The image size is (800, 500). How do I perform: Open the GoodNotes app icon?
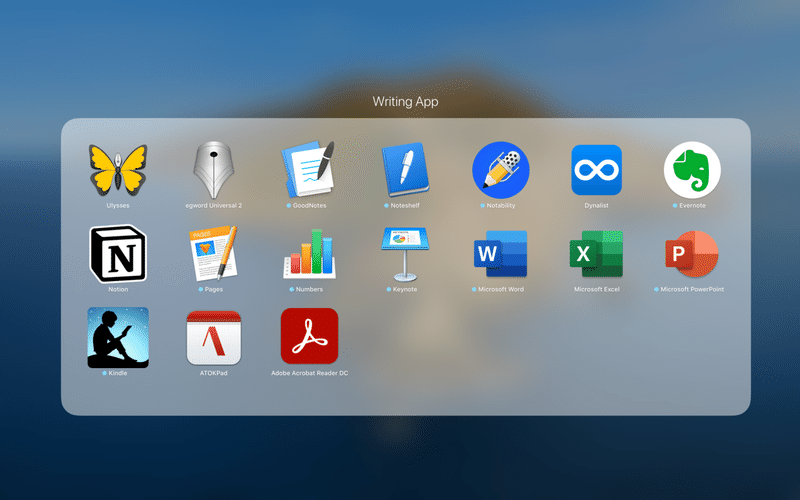click(x=309, y=170)
